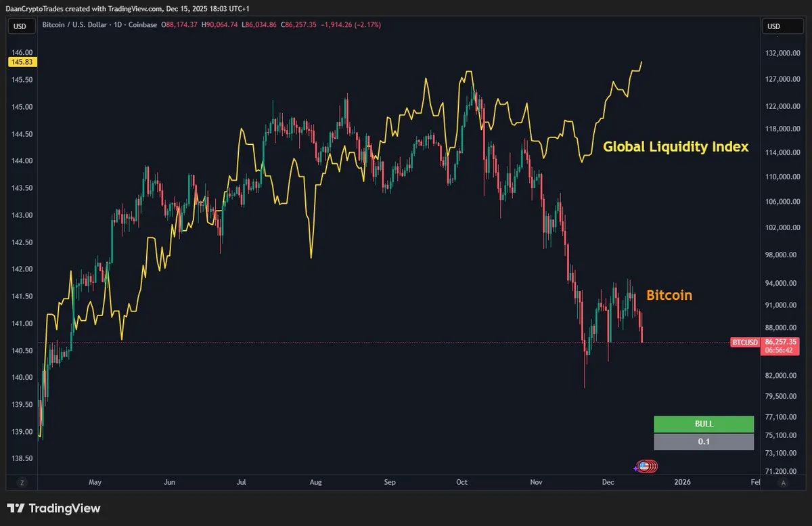812x526 pixels.
Task: Click 141.00 on left price axis
Action: (22, 324)
